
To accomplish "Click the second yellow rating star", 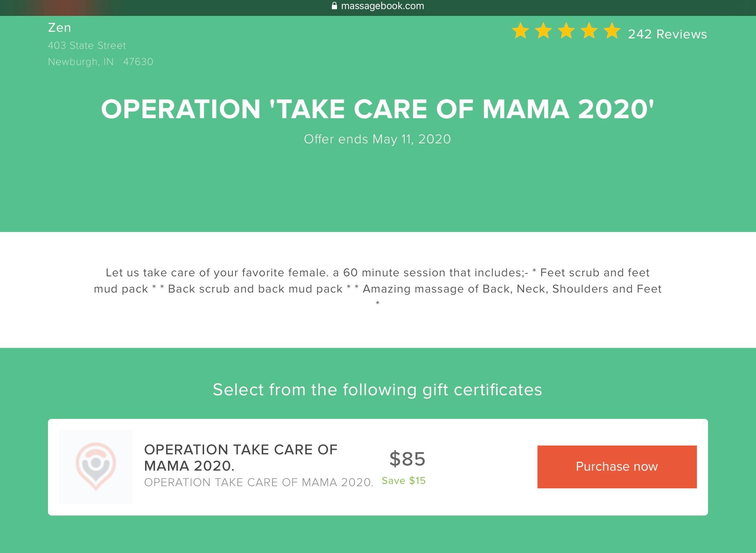I will pos(543,31).
